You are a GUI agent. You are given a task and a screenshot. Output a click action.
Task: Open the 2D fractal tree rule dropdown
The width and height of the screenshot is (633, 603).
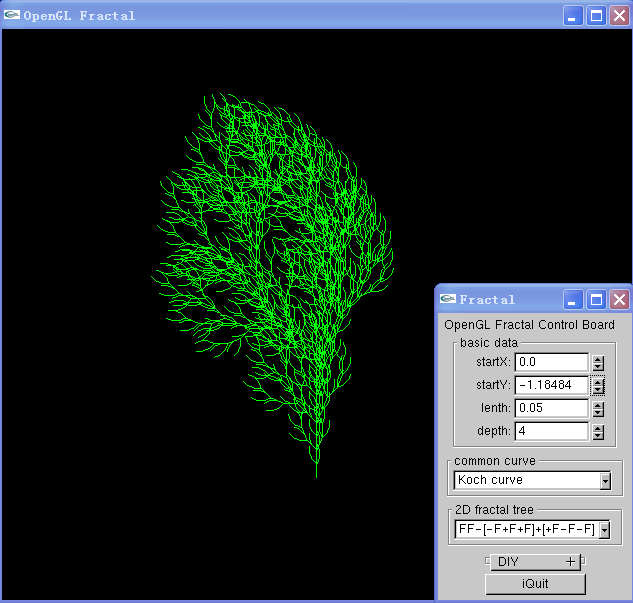click(x=605, y=530)
